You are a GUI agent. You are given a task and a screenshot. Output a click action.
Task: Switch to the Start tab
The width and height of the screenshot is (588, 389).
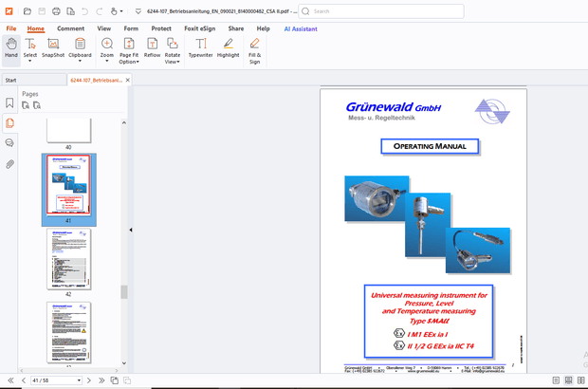34,80
